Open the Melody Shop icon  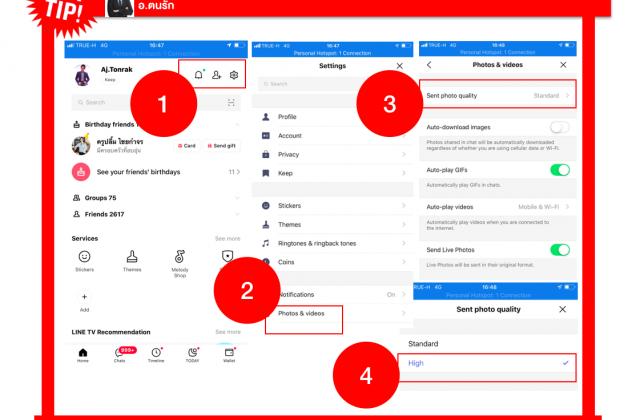[179, 256]
